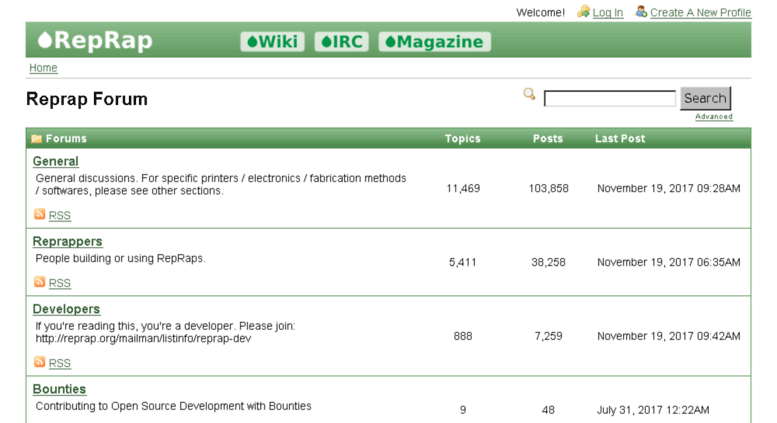This screenshot has width=777, height=423.
Task: Click the 'People building or using RepRaps.' description
Action: pyautogui.click(x=120, y=259)
